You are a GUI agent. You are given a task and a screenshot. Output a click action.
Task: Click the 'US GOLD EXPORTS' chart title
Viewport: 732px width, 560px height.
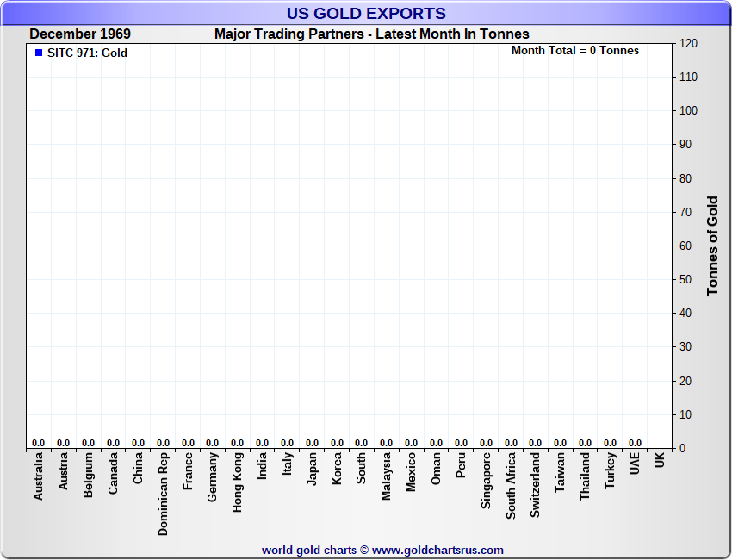tap(366, 13)
